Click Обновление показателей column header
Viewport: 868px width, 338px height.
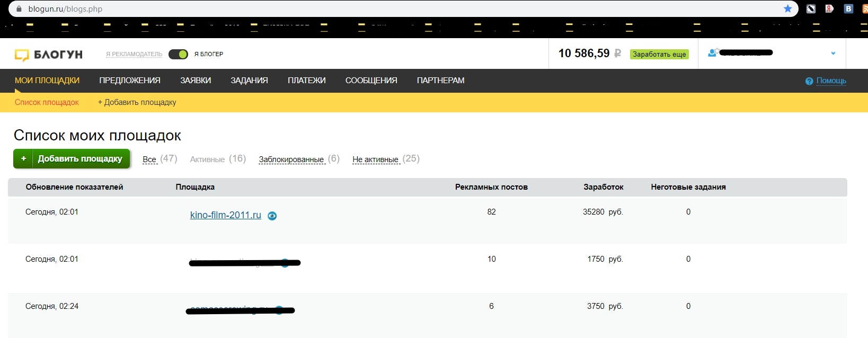click(74, 187)
